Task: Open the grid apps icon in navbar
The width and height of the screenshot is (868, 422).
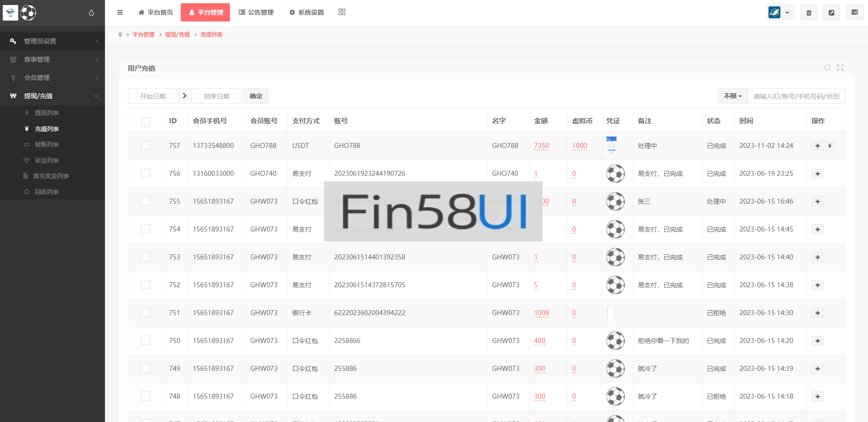Action: [x=342, y=12]
